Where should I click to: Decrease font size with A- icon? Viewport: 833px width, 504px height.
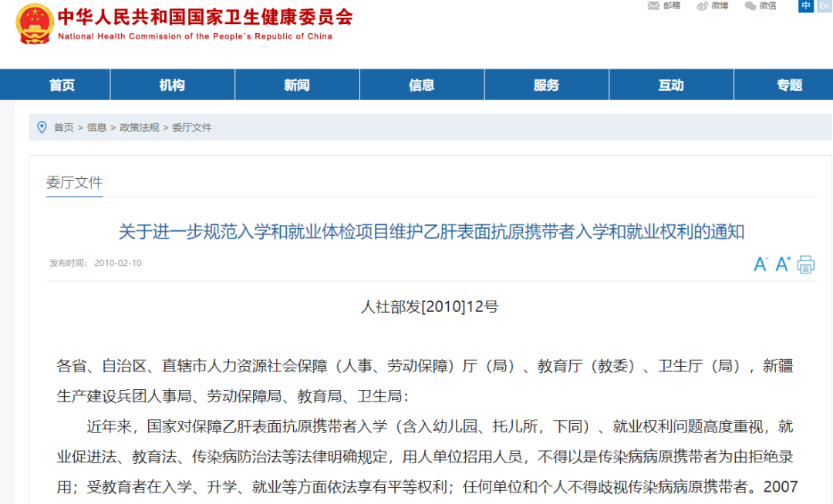(760, 264)
